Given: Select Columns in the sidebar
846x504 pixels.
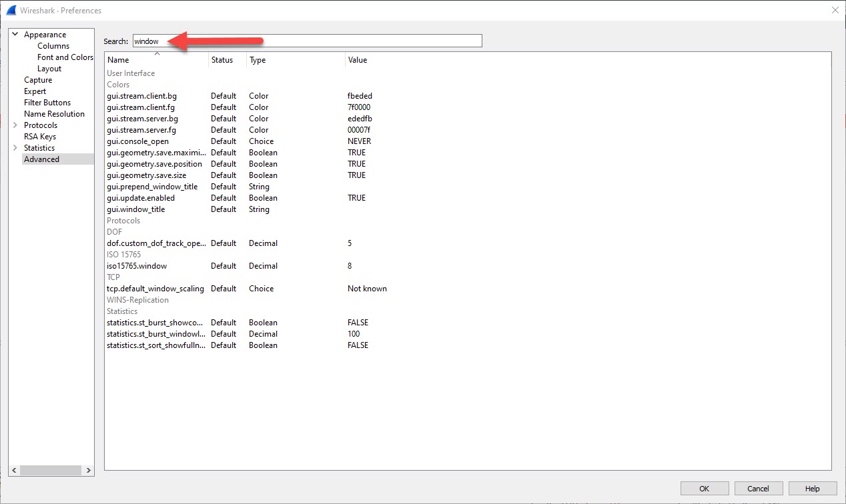Looking at the screenshot, I should point(53,46).
